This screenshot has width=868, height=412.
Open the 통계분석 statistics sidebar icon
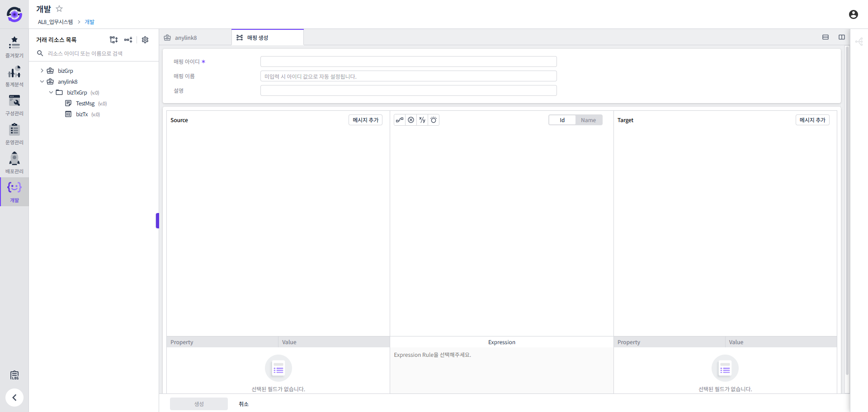click(14, 76)
